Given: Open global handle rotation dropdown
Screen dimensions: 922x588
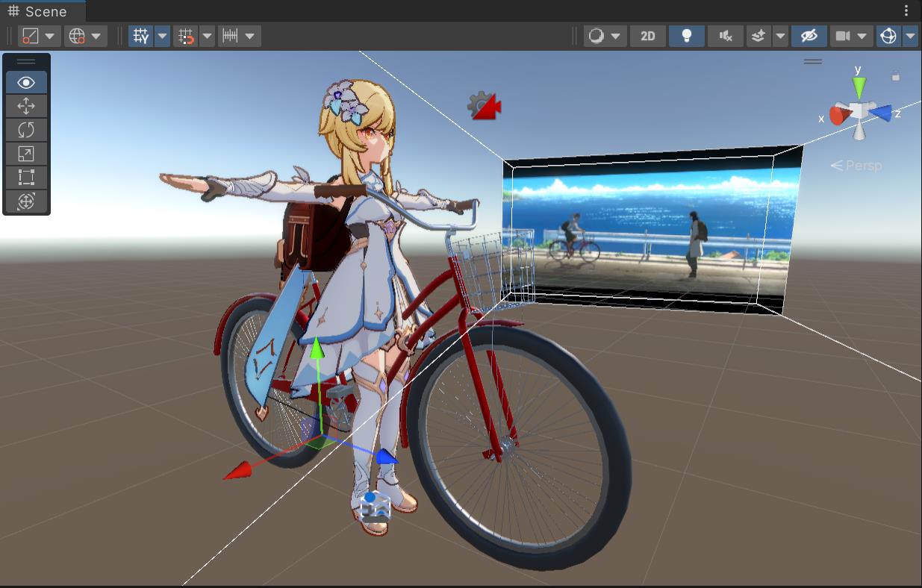Looking at the screenshot, I should 85,36.
